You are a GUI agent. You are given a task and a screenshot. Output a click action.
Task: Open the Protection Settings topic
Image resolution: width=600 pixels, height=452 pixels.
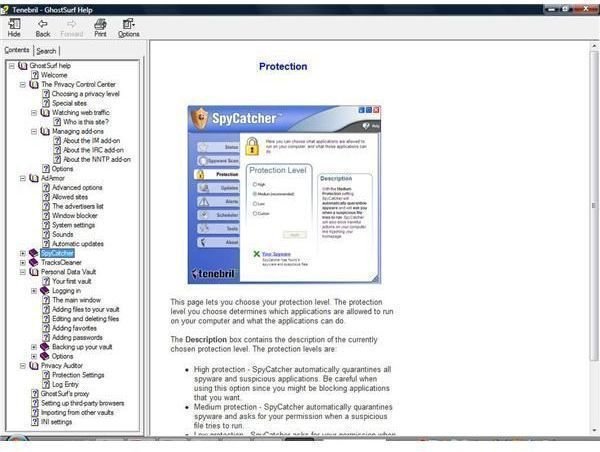[x=78, y=375]
